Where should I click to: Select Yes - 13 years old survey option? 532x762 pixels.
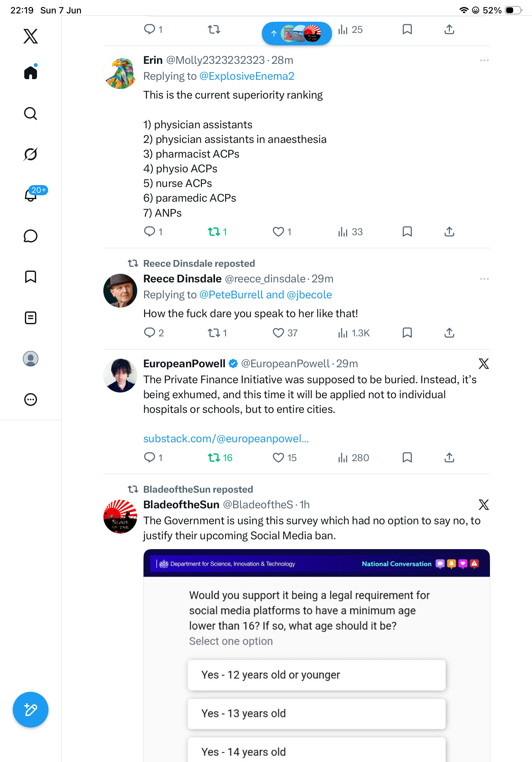(x=316, y=713)
